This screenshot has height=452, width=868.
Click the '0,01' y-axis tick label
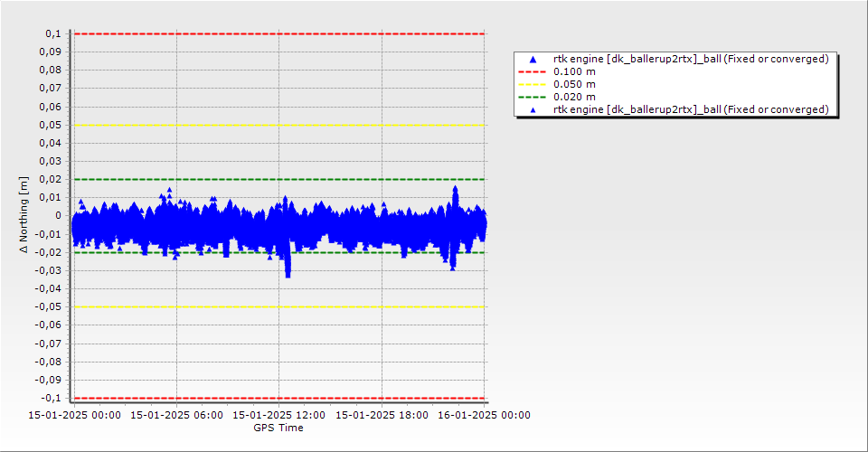51,198
